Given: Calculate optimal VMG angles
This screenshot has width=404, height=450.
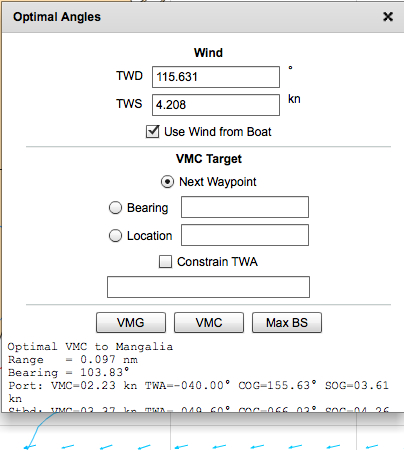Looking at the screenshot, I should tap(131, 322).
